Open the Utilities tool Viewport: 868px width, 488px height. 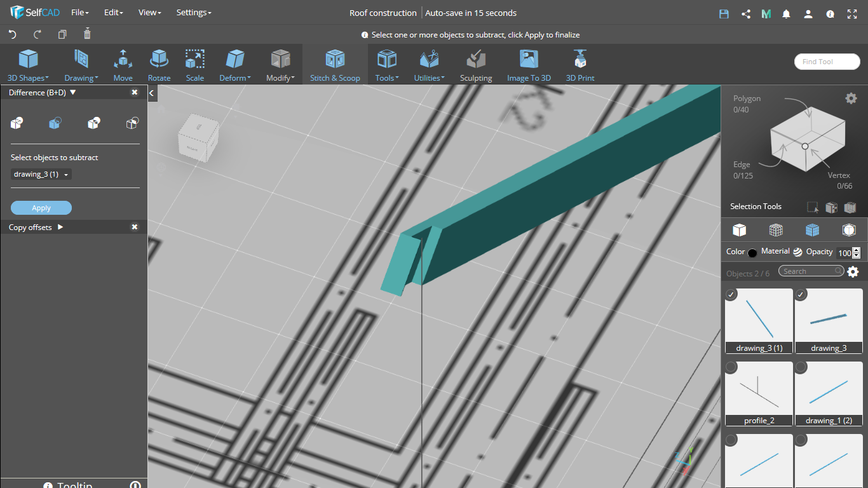click(430, 66)
